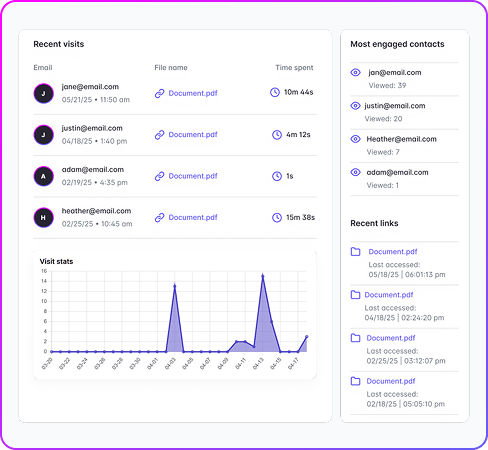The image size is (488, 450).
Task: Click the eye icon beside jan@email.com
Action: [x=355, y=72]
